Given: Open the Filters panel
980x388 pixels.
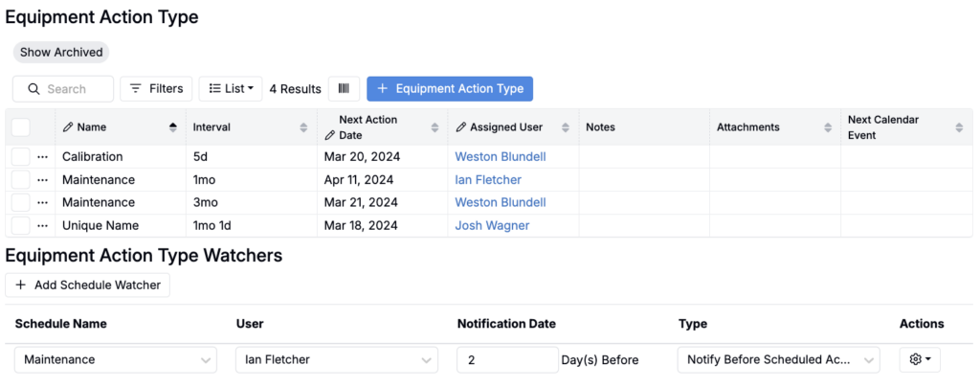Looking at the screenshot, I should [156, 89].
